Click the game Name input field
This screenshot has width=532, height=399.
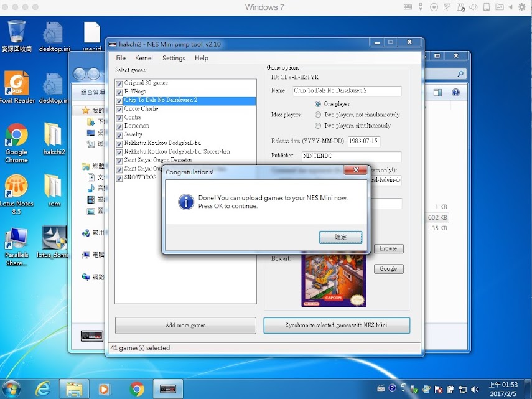coord(347,91)
